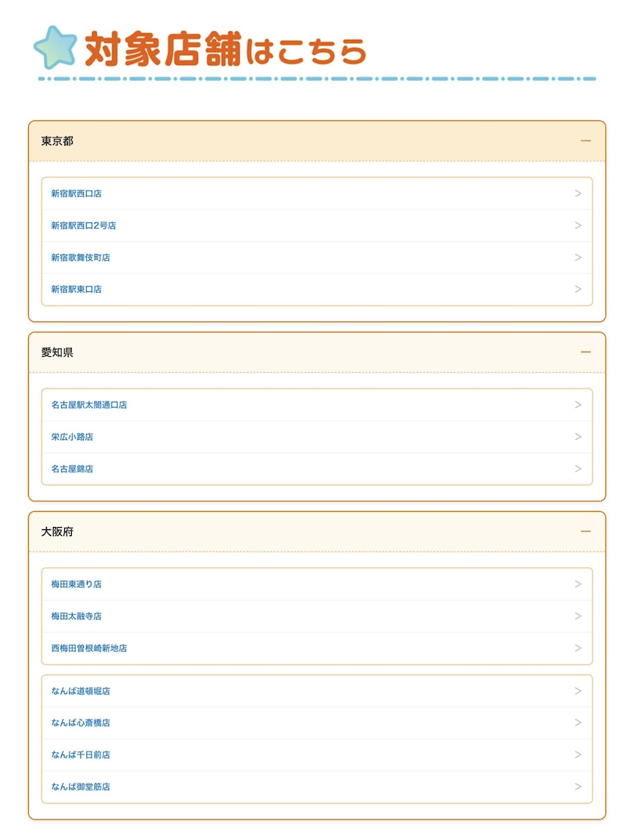Go to the 名古屋錦店 store page

(73, 469)
